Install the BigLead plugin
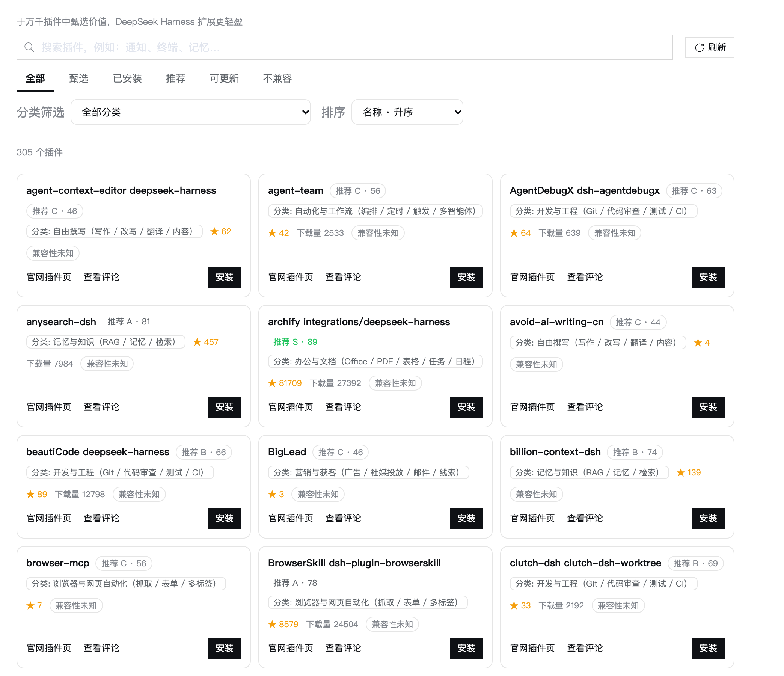 pyautogui.click(x=466, y=518)
